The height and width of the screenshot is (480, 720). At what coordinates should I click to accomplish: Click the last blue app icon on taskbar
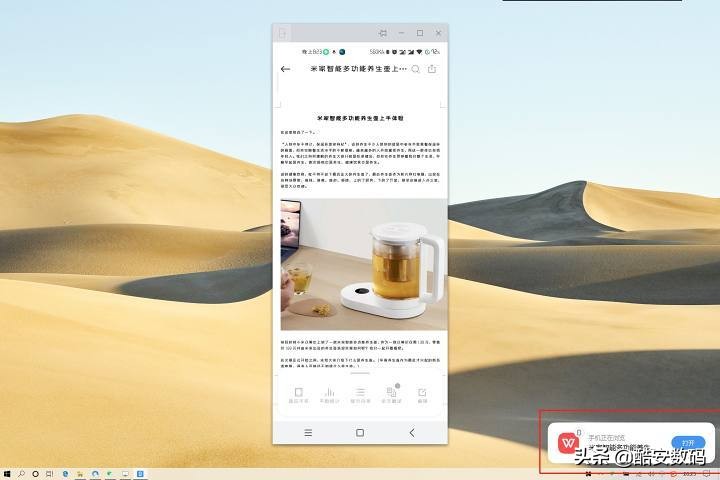pyautogui.click(x=140, y=474)
